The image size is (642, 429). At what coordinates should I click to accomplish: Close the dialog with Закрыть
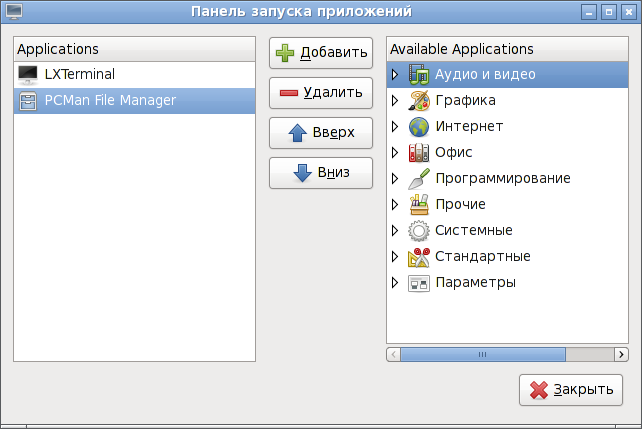571,390
